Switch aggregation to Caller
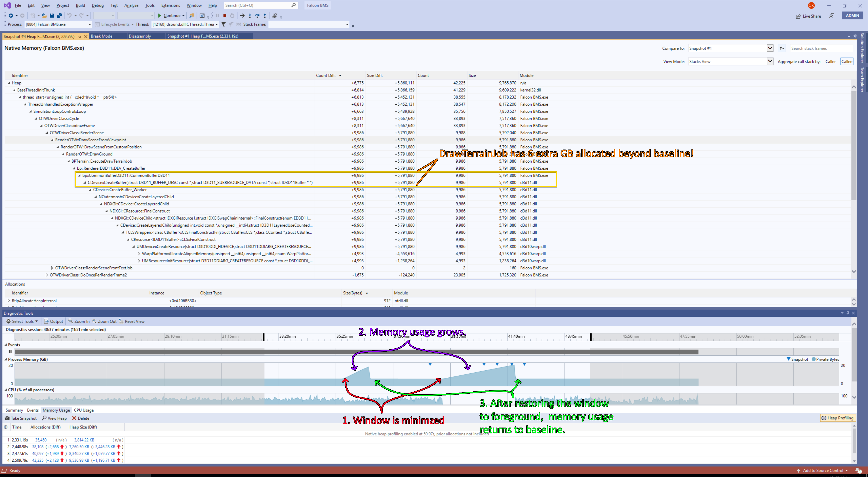Image resolution: width=868 pixels, height=477 pixels. click(x=830, y=62)
